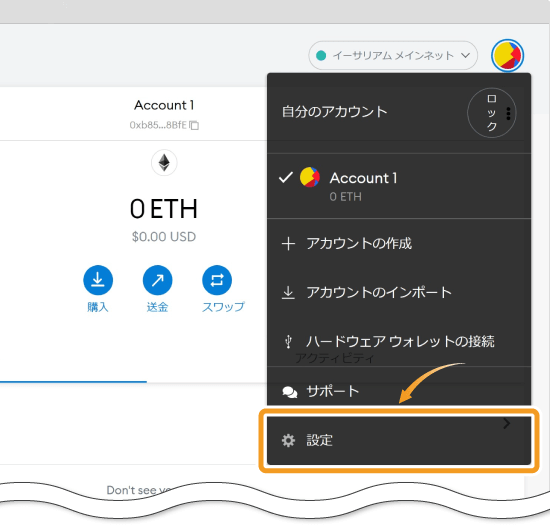Choose アカウントの作成 (Create Account)
The width and height of the screenshot is (550, 530).
[399, 243]
